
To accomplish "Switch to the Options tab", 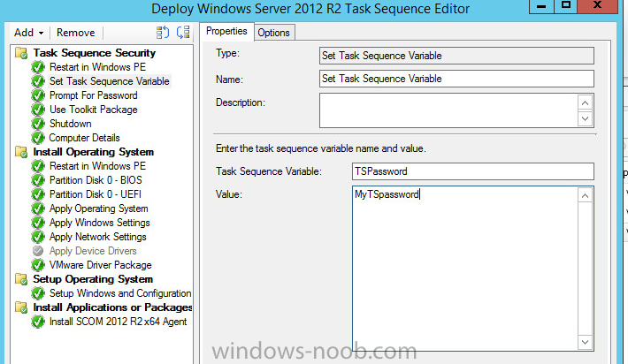I will click(x=274, y=33).
